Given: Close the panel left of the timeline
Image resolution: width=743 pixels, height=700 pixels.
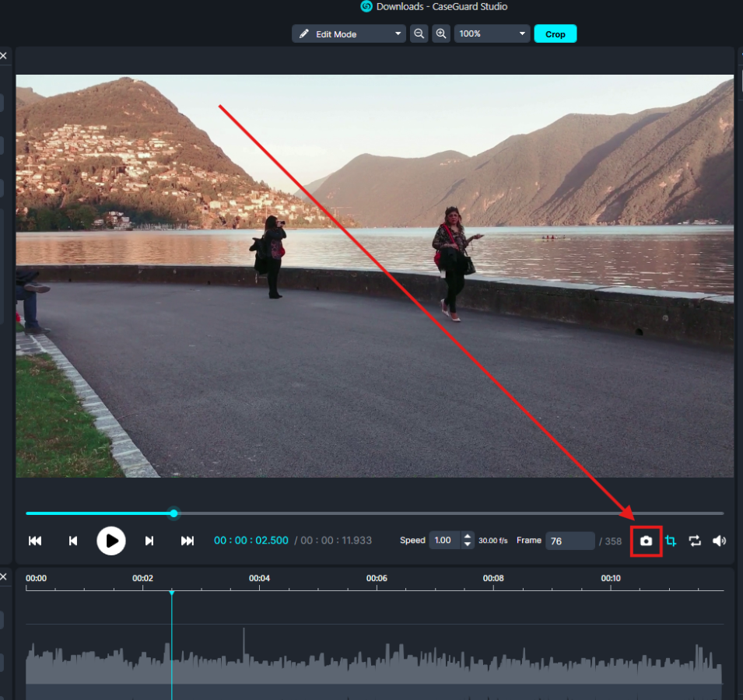Looking at the screenshot, I should coord(3,576).
